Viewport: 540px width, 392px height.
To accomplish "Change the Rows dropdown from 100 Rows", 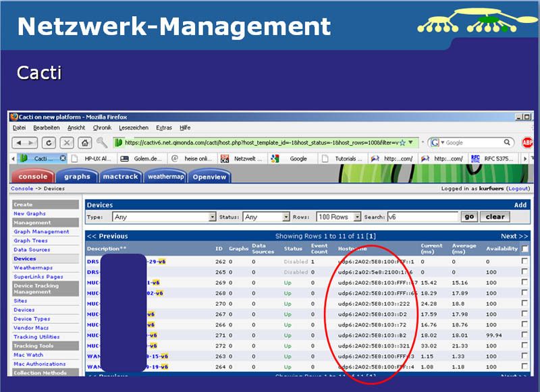I will pos(337,217).
